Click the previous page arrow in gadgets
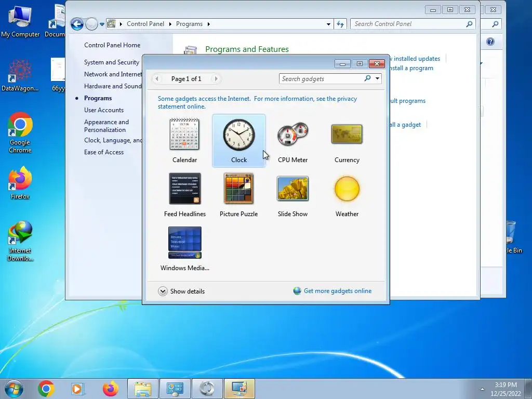 click(157, 79)
